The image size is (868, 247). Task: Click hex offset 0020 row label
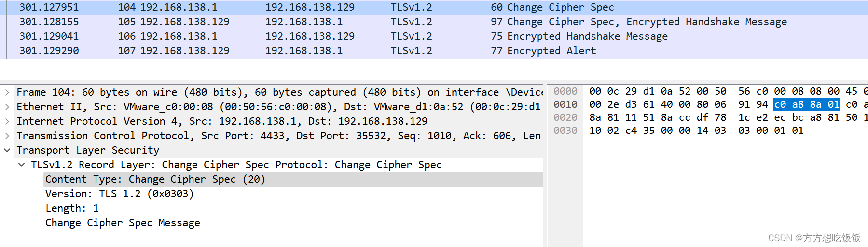(565, 117)
